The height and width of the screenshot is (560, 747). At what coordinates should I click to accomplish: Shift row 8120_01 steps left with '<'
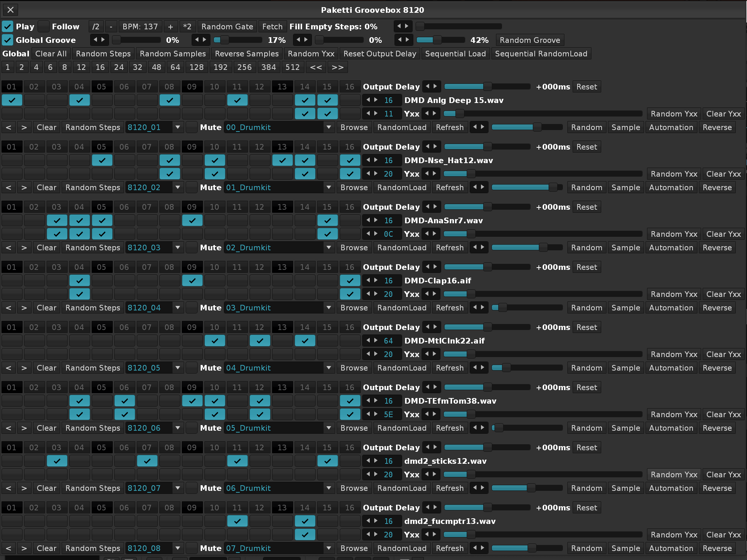click(x=9, y=127)
